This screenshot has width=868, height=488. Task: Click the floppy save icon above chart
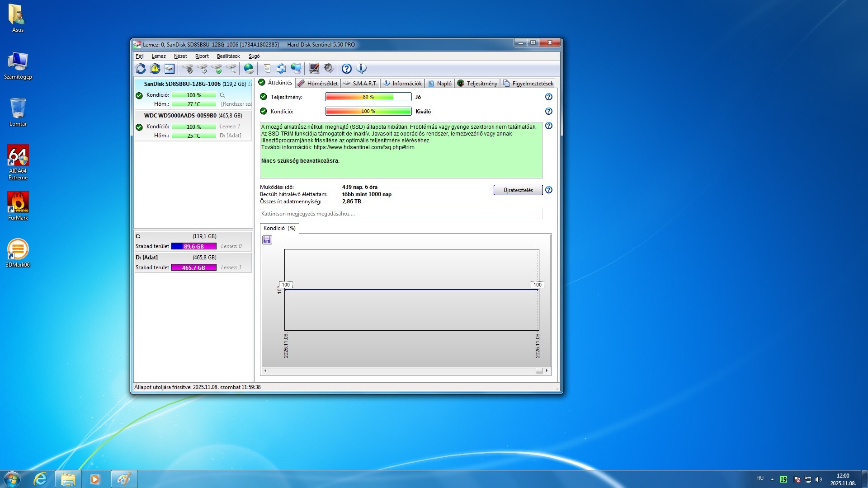[267, 240]
